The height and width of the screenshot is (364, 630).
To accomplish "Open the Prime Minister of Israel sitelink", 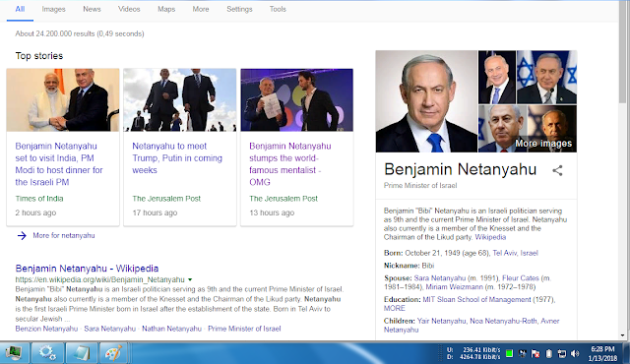I will tap(244, 329).
